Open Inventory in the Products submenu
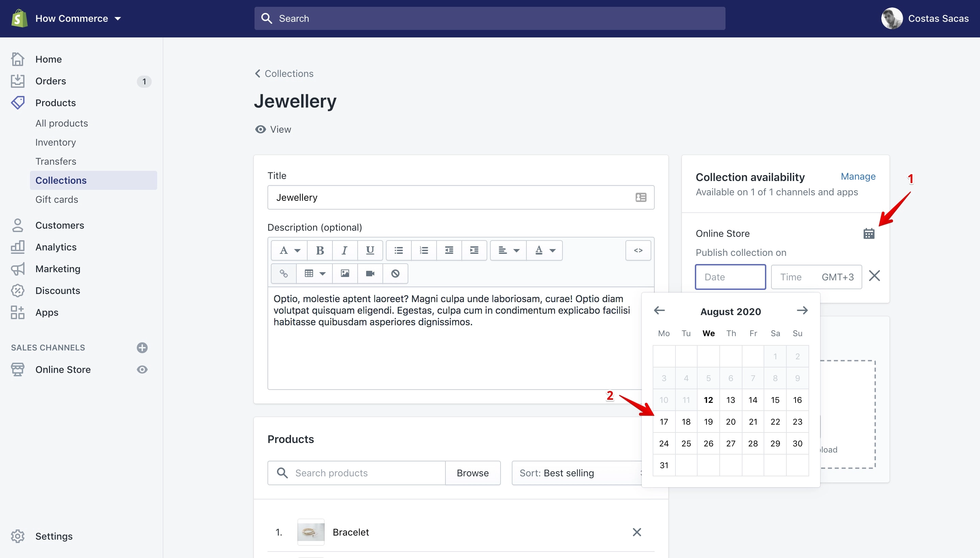Image resolution: width=980 pixels, height=558 pixels. (55, 142)
